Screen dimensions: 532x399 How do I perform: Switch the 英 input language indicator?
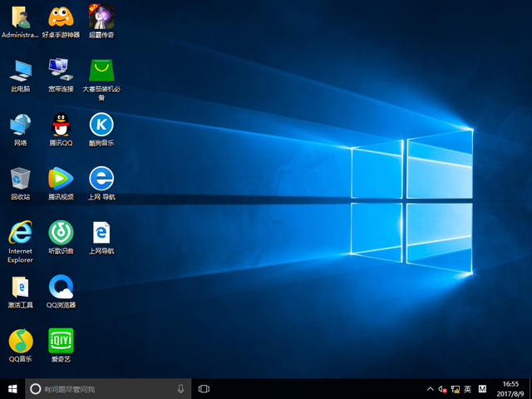pos(468,389)
